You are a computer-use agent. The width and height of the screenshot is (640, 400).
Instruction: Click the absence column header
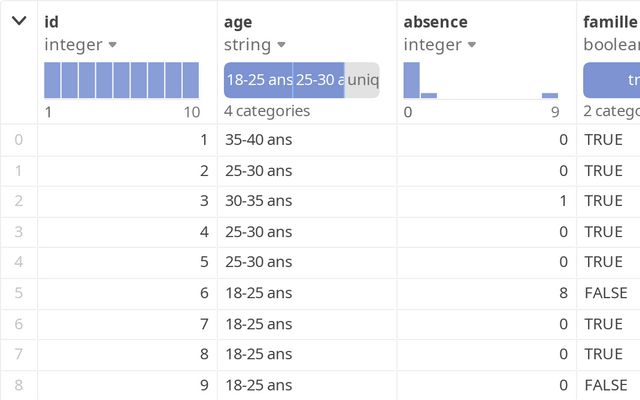[435, 21]
